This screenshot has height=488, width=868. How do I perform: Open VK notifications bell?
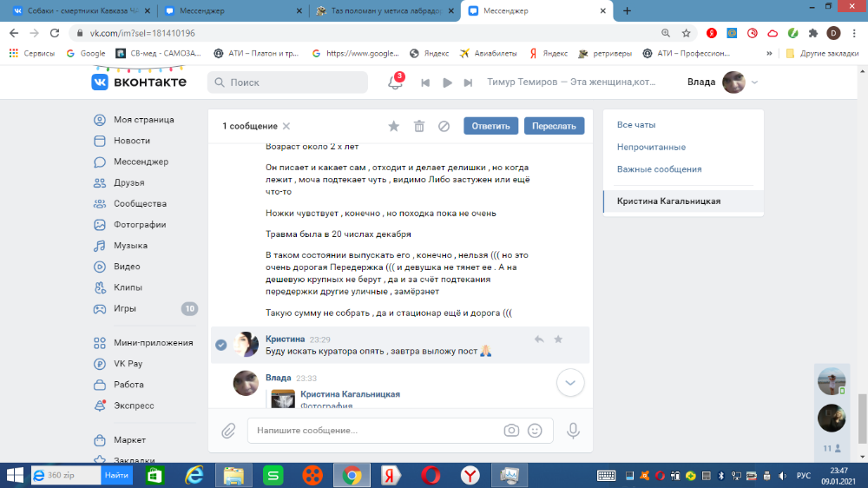pyautogui.click(x=395, y=82)
